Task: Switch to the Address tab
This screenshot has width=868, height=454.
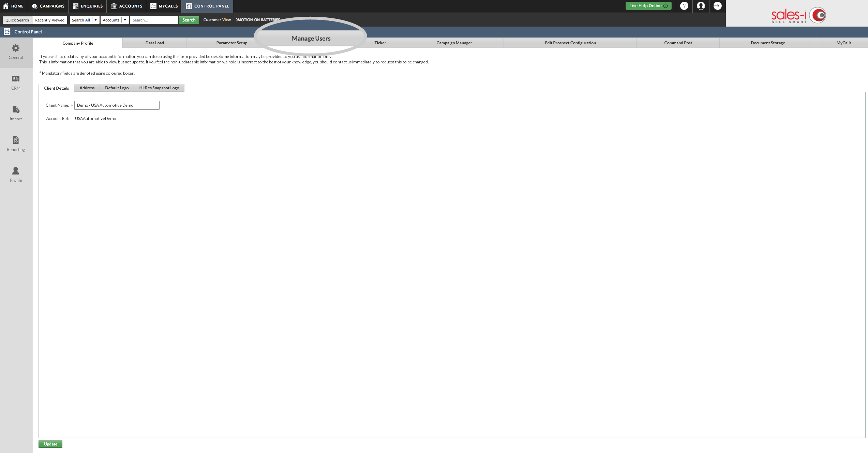Action: [87, 87]
